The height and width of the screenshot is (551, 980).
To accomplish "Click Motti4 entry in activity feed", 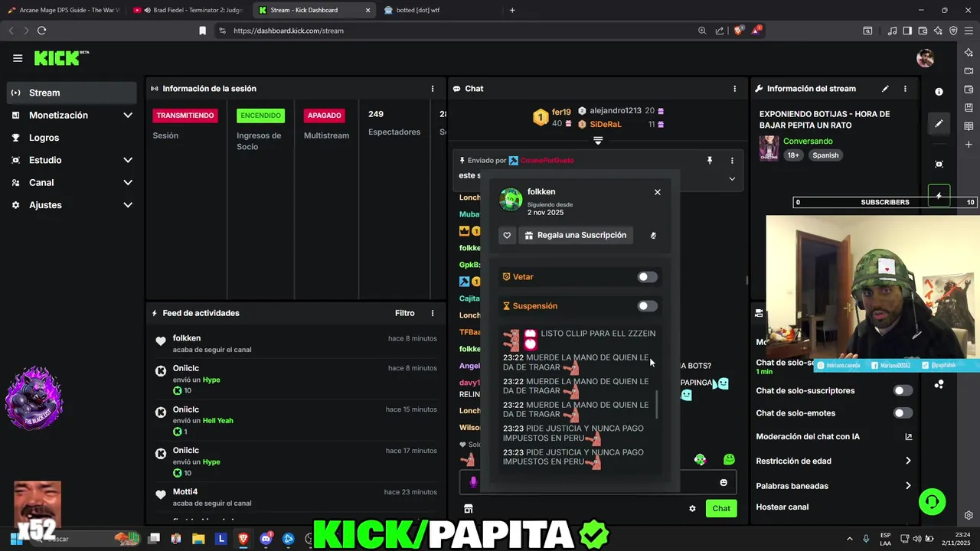I will point(295,497).
